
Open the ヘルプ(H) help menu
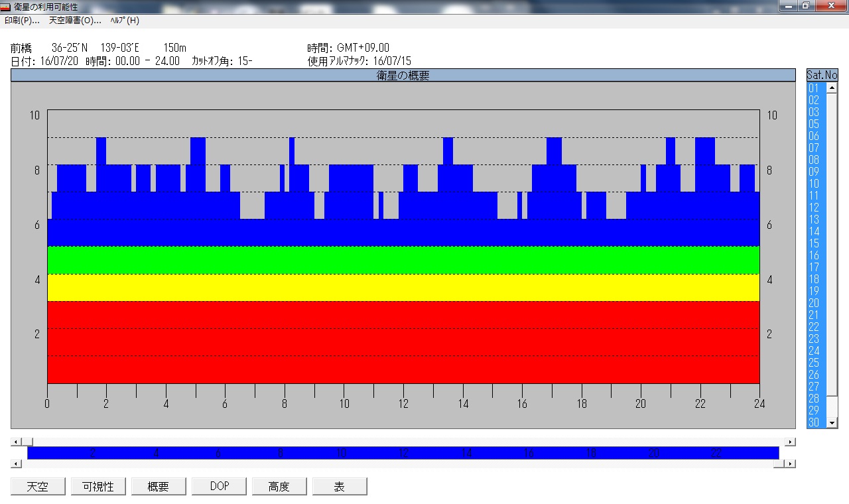[x=125, y=21]
